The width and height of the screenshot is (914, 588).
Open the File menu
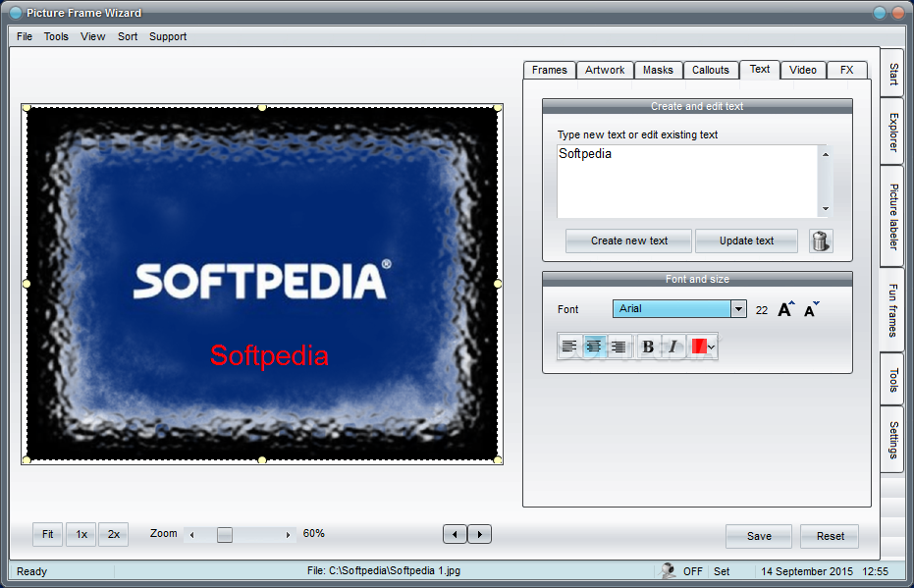tap(25, 36)
